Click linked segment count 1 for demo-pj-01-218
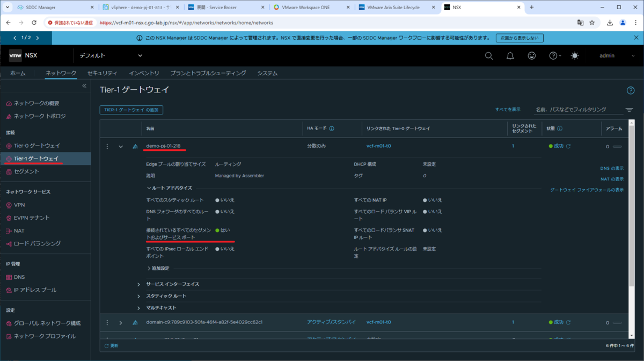This screenshot has width=644, height=361. 513,146
